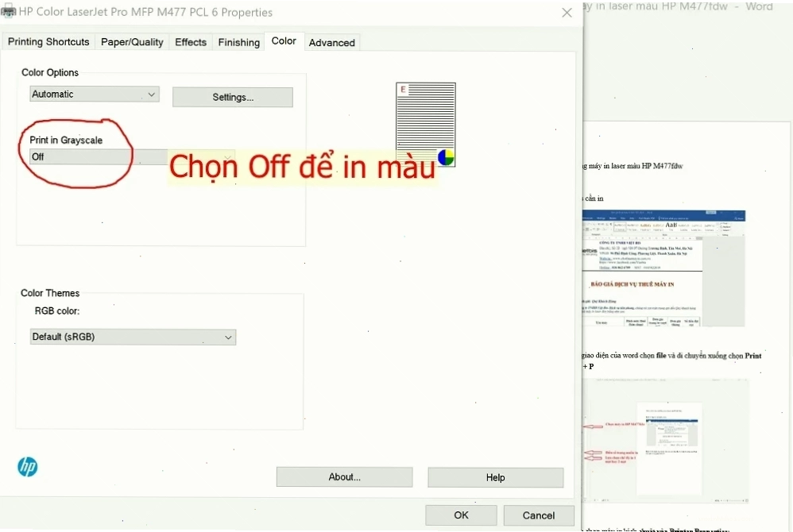This screenshot has width=793, height=532.
Task: Click the page preview thumbnail
Action: click(x=426, y=125)
